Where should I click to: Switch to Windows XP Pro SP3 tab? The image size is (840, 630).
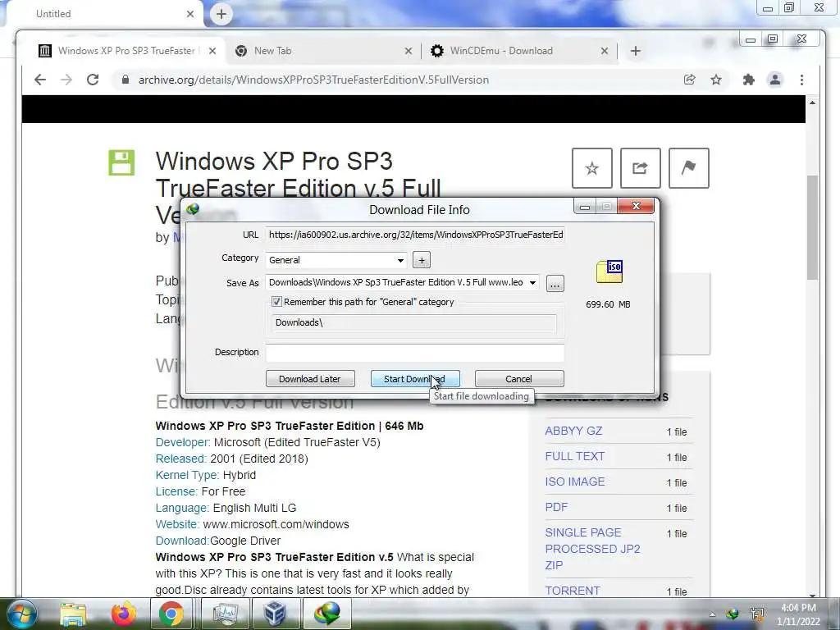pyautogui.click(x=127, y=51)
